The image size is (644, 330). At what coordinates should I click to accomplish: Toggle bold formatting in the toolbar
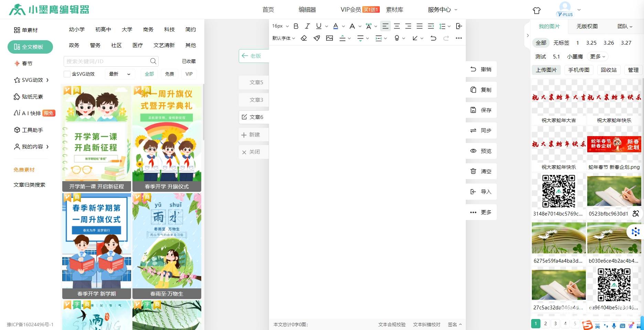pyautogui.click(x=296, y=26)
